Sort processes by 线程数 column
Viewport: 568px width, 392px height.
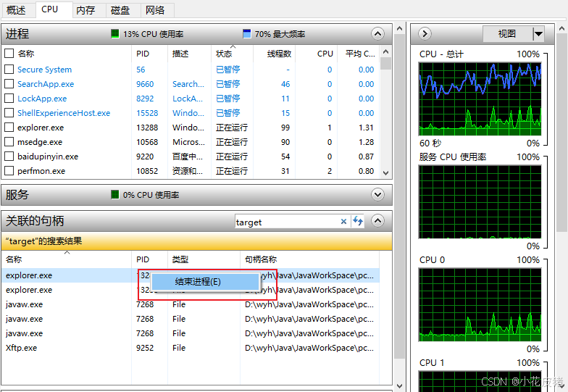(x=279, y=54)
